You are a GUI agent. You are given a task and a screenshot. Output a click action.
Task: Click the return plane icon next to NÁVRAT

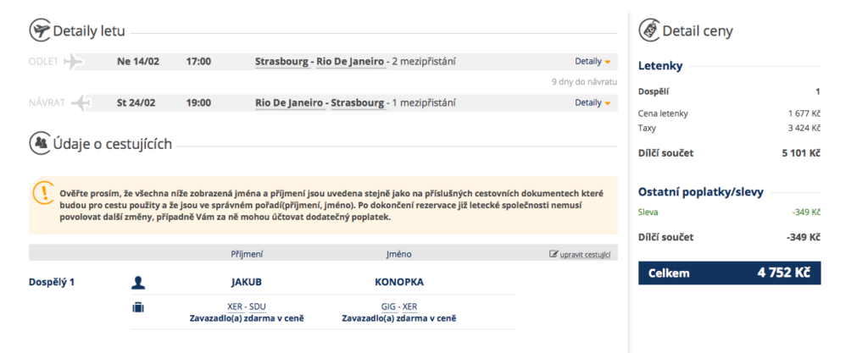click(x=81, y=102)
